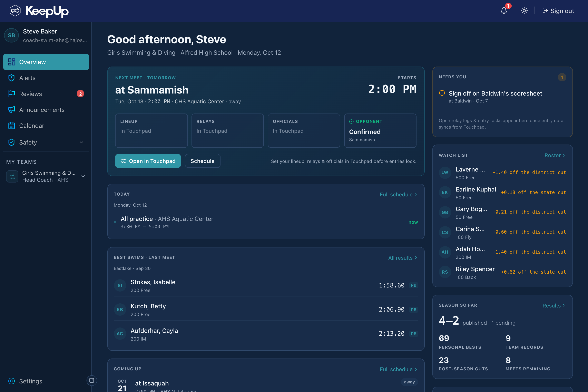Click the KeepUp logo
Screen dimensions: 588x392
pos(39,11)
